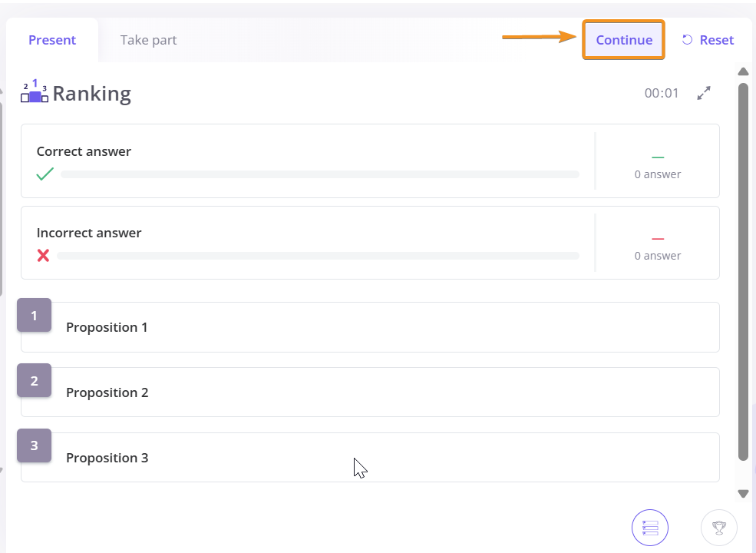Switch to the Take part tab
Viewport: 756px width, 553px height.
pos(148,40)
